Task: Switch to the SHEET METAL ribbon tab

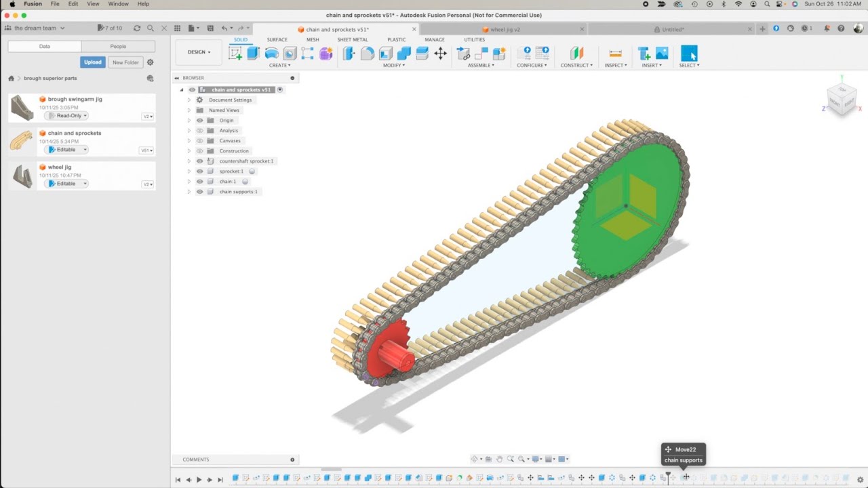Action: [353, 39]
